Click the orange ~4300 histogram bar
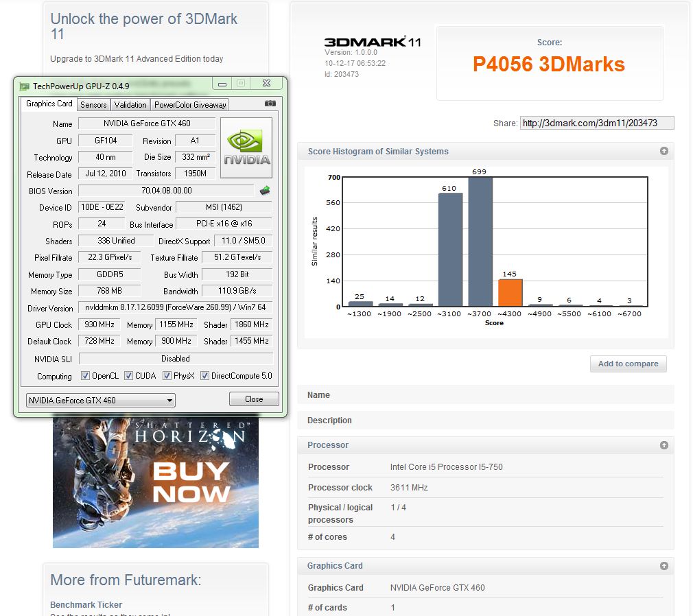The width and height of the screenshot is (693, 616). [510, 292]
